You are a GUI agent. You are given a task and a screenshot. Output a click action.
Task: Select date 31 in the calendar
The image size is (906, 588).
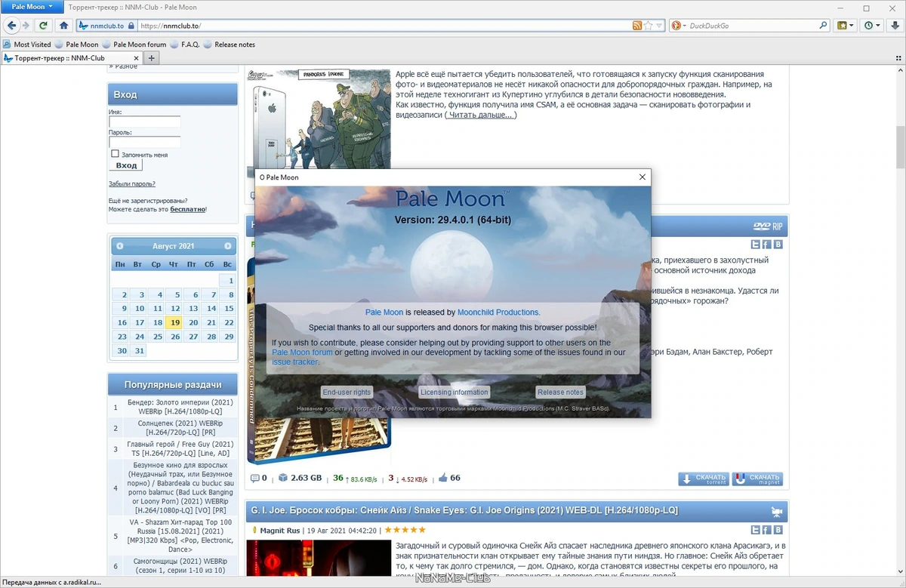click(139, 350)
